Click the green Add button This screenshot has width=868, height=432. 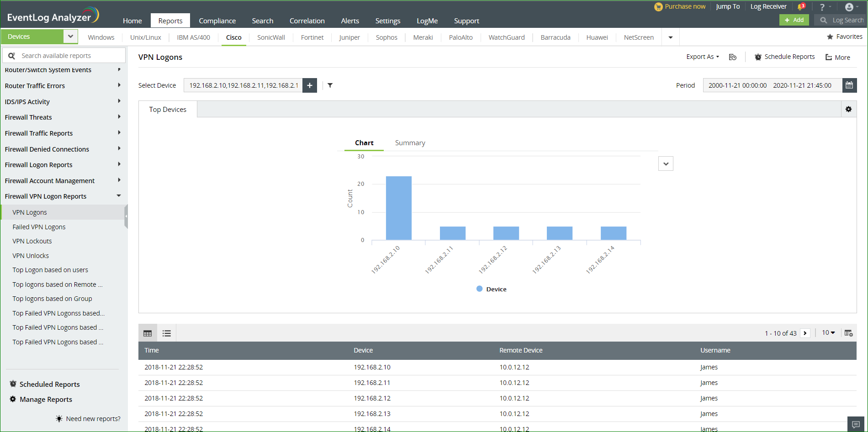(794, 20)
